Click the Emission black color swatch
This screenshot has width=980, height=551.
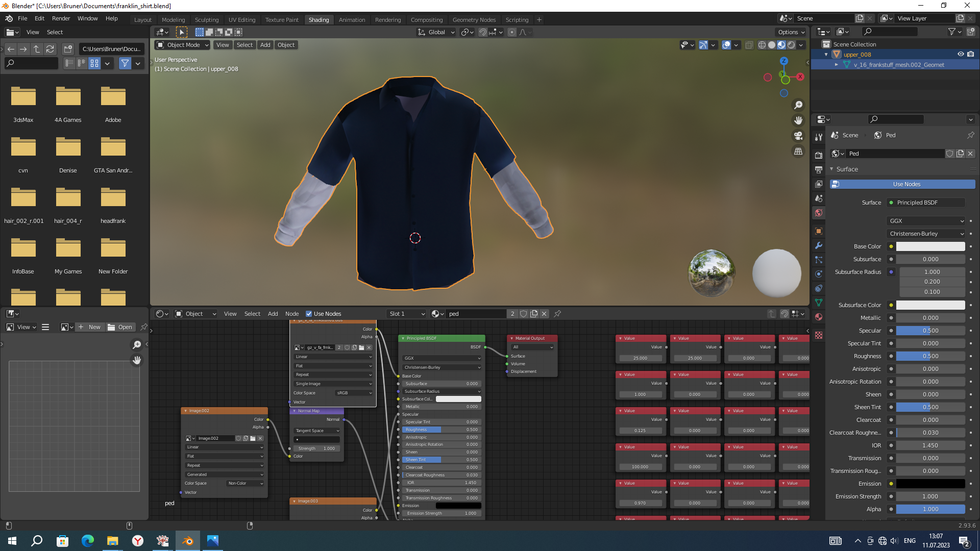930,484
